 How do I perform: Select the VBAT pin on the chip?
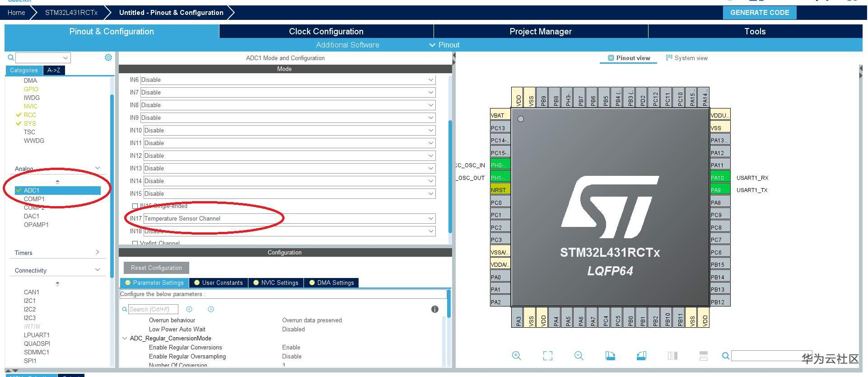pyautogui.click(x=500, y=115)
